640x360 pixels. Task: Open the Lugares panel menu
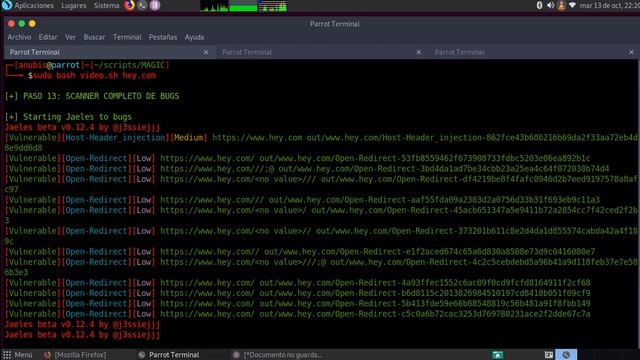coord(73,5)
